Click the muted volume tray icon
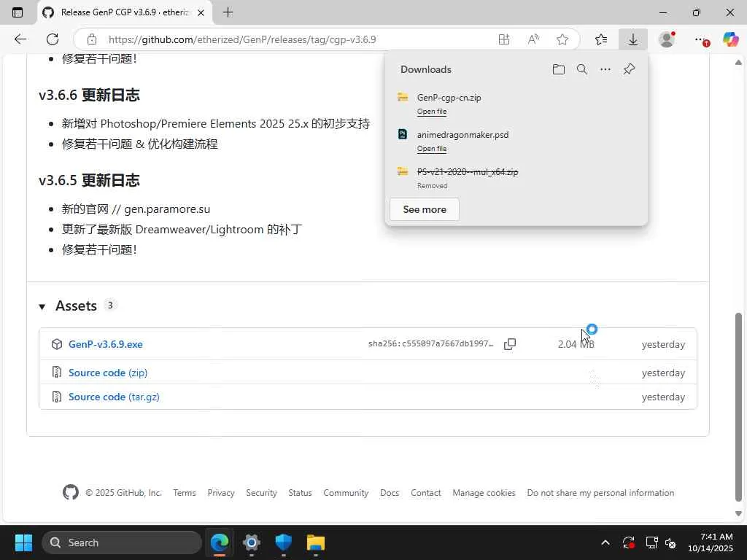The height and width of the screenshot is (560, 747). [670, 542]
